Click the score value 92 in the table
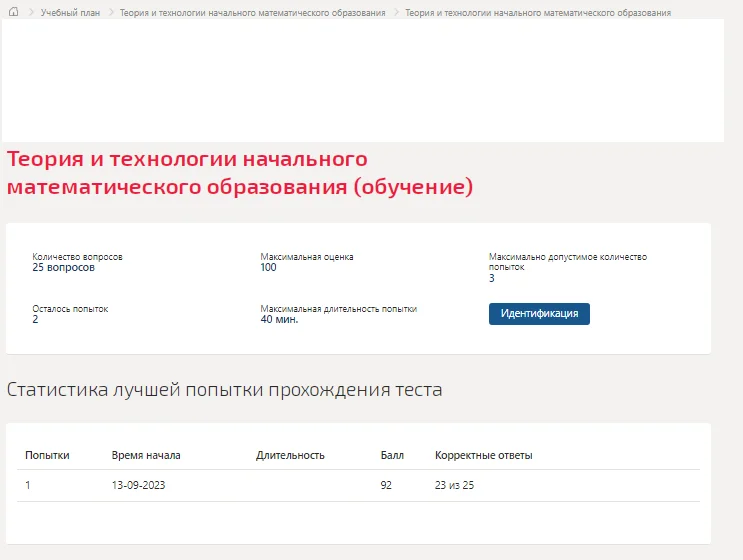The image size is (743, 560). point(386,485)
